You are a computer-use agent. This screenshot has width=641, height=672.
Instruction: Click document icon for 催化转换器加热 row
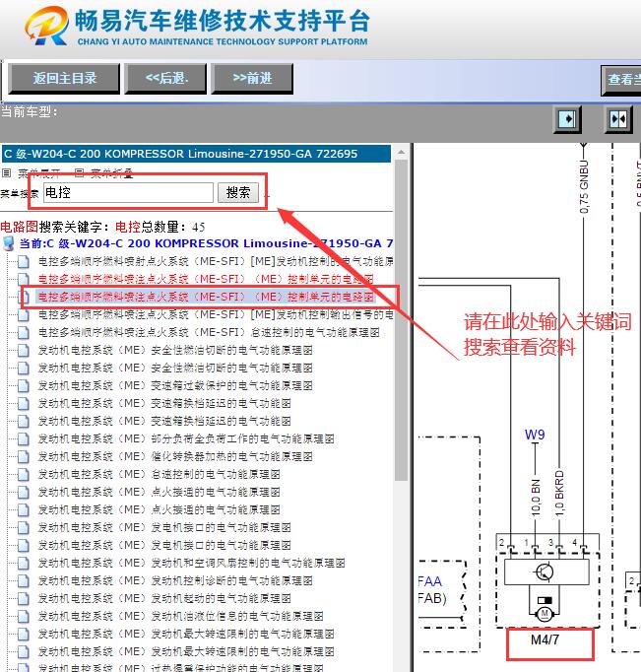23,456
